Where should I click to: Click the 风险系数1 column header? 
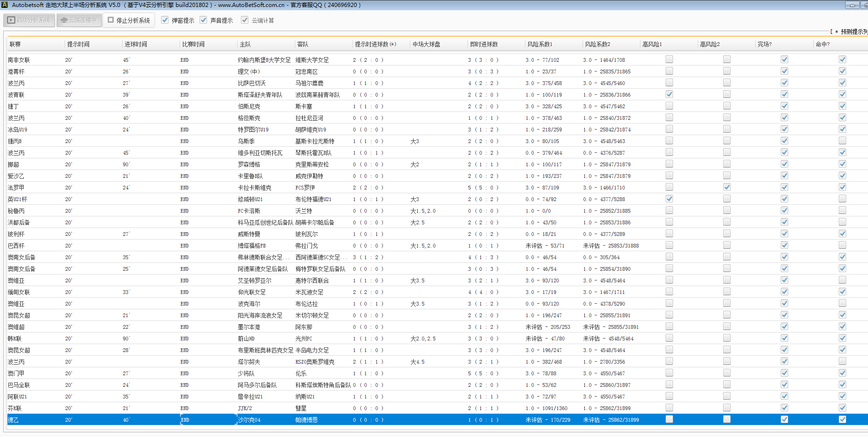[x=539, y=45]
